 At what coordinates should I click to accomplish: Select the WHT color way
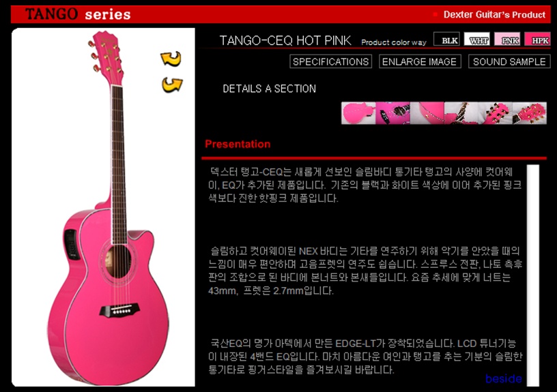[x=476, y=39]
